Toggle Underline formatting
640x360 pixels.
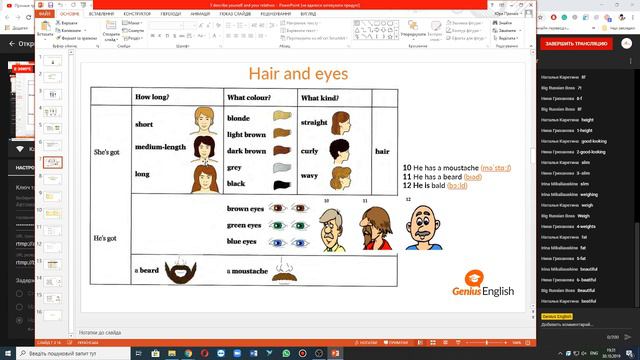pyautogui.click(x=167, y=36)
